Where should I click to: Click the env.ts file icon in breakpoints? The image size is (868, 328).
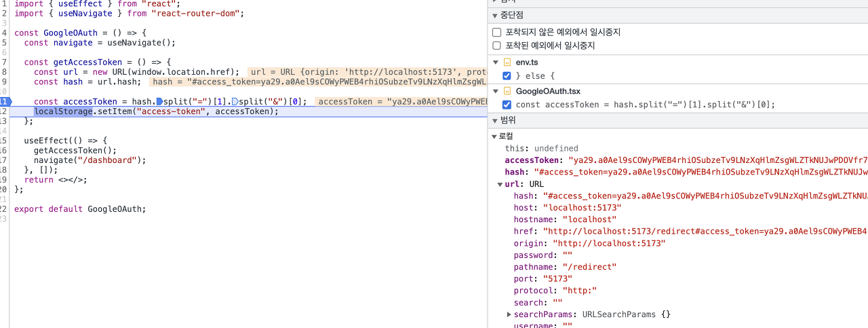[508, 62]
